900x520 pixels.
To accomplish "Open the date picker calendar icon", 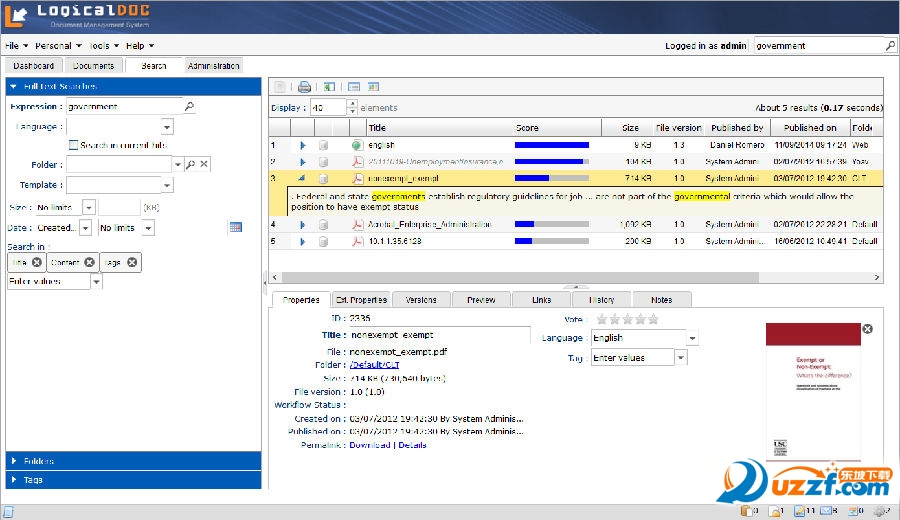I will [235, 227].
